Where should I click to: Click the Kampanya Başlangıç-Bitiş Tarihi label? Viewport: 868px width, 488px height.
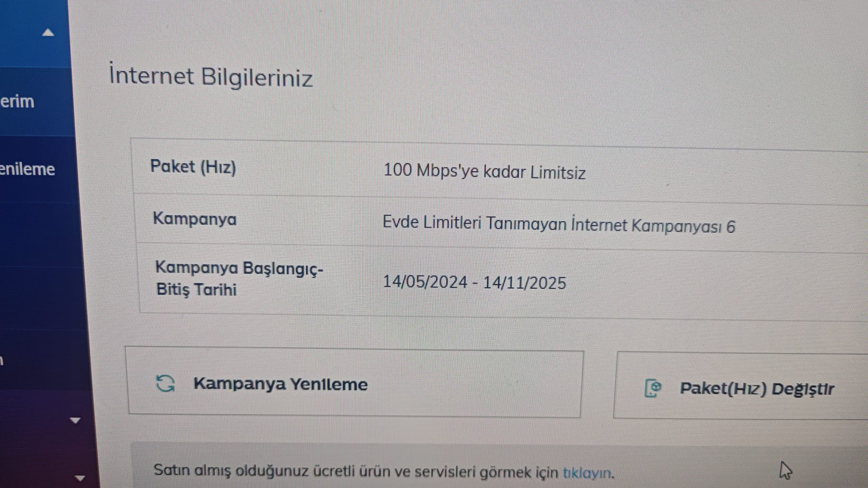click(239, 278)
